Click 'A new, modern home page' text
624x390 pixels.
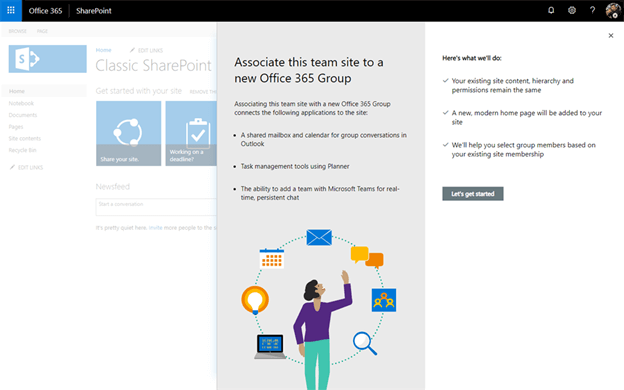point(526,117)
